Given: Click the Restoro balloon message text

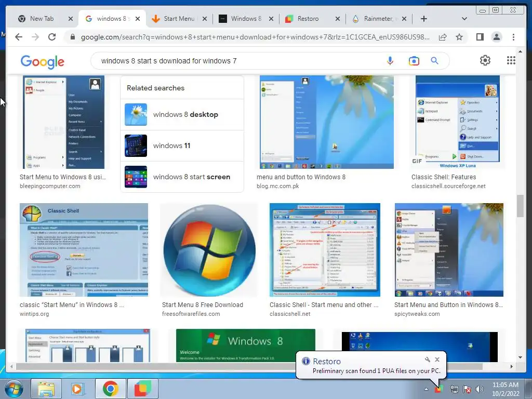Looking at the screenshot, I should (x=376, y=371).
